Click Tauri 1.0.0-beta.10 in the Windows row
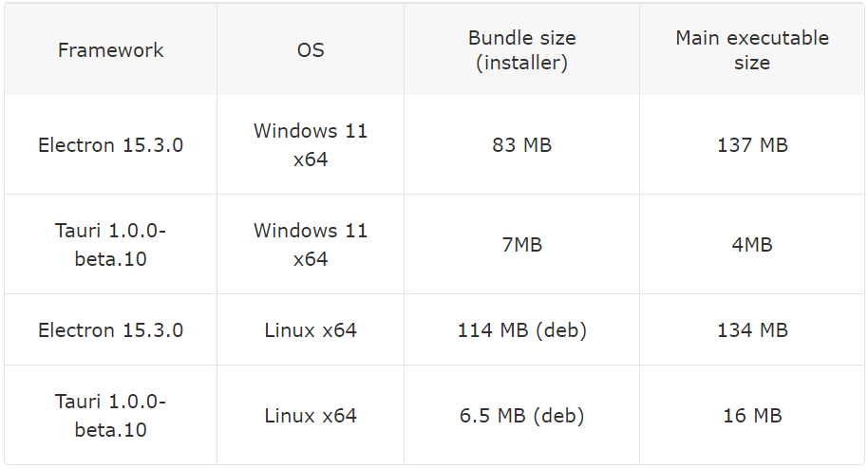 point(110,244)
